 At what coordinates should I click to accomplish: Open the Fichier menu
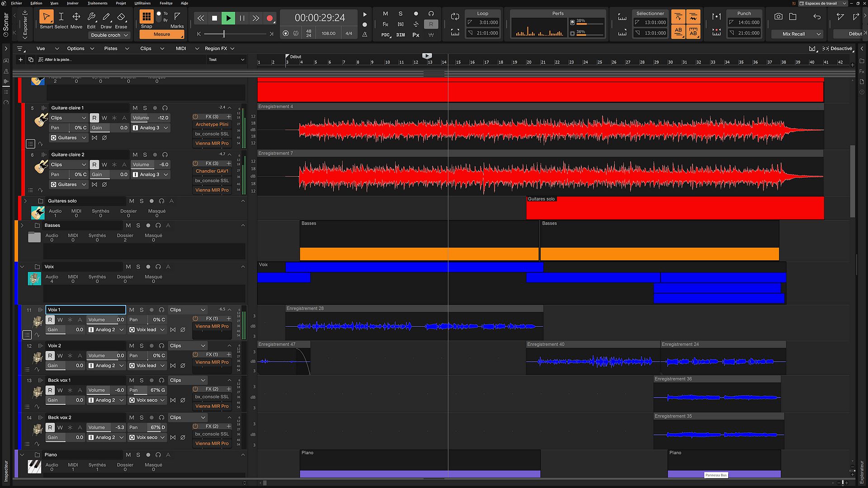pyautogui.click(x=17, y=3)
